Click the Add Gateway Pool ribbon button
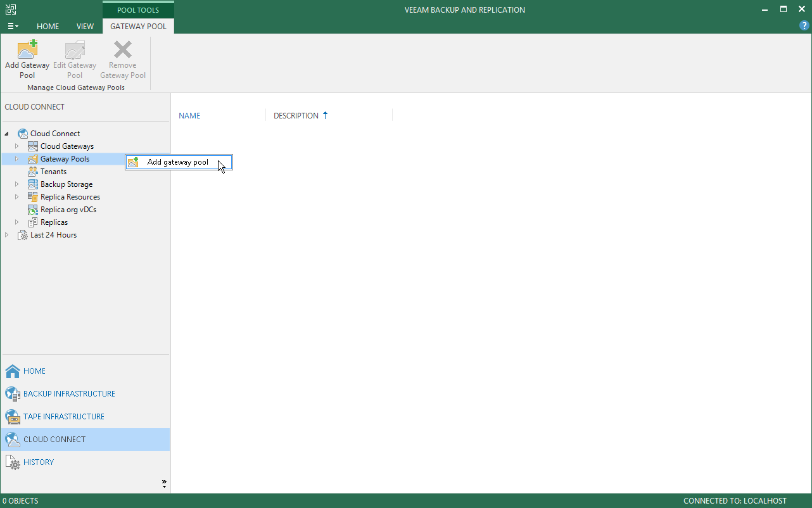 coord(27,60)
